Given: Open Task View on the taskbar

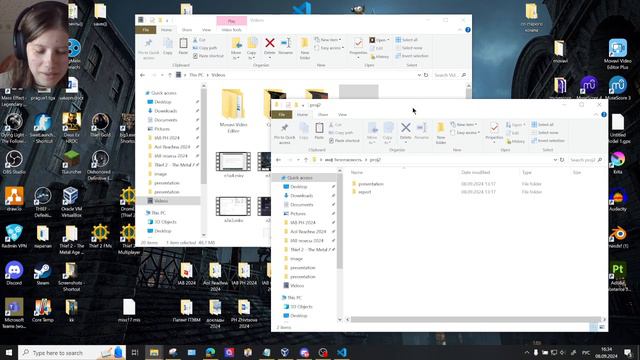Looking at the screenshot, I should point(135,352).
